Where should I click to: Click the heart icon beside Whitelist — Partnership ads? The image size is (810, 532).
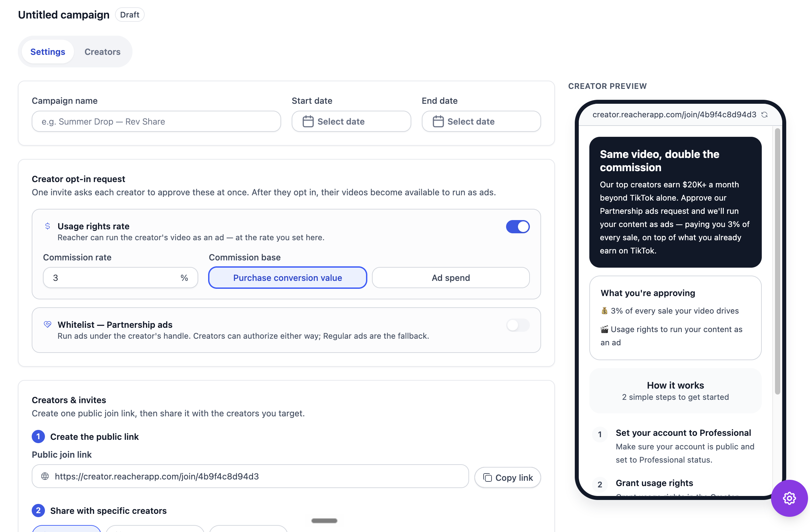(x=48, y=324)
